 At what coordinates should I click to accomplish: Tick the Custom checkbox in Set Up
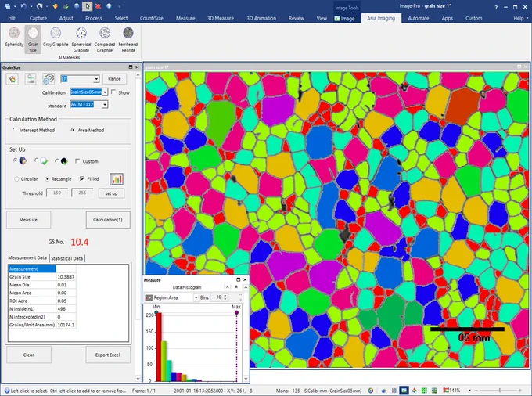tap(77, 161)
